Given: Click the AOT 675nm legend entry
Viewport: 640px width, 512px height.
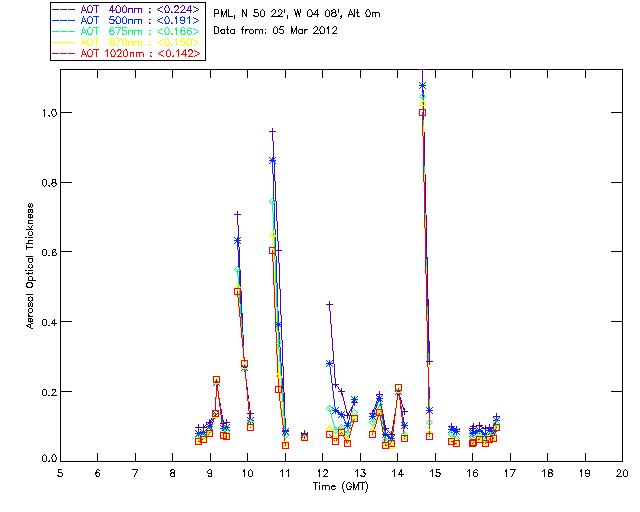Looking at the screenshot, I should tap(126, 31).
